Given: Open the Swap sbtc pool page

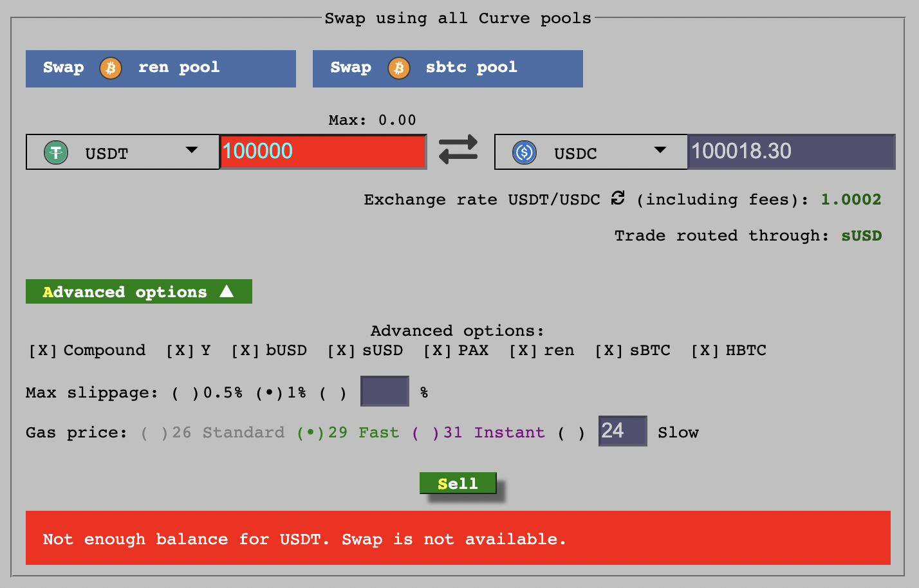Looking at the screenshot, I should pyautogui.click(x=447, y=68).
